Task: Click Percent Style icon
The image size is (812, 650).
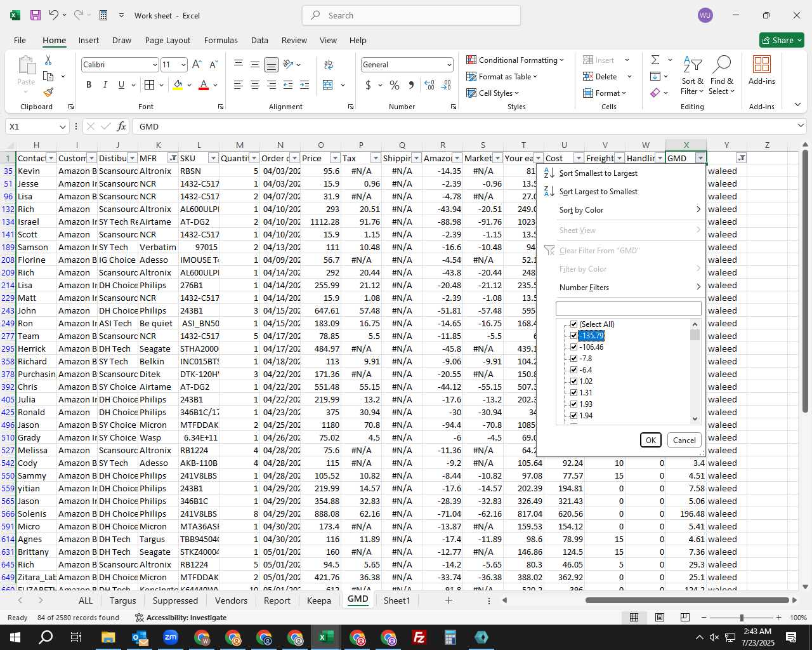Action: (395, 84)
